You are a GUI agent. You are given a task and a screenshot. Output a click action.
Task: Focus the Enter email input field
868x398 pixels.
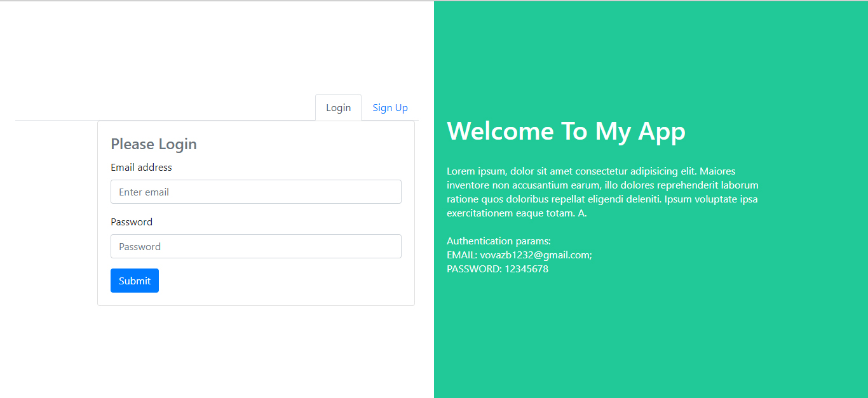point(256,192)
